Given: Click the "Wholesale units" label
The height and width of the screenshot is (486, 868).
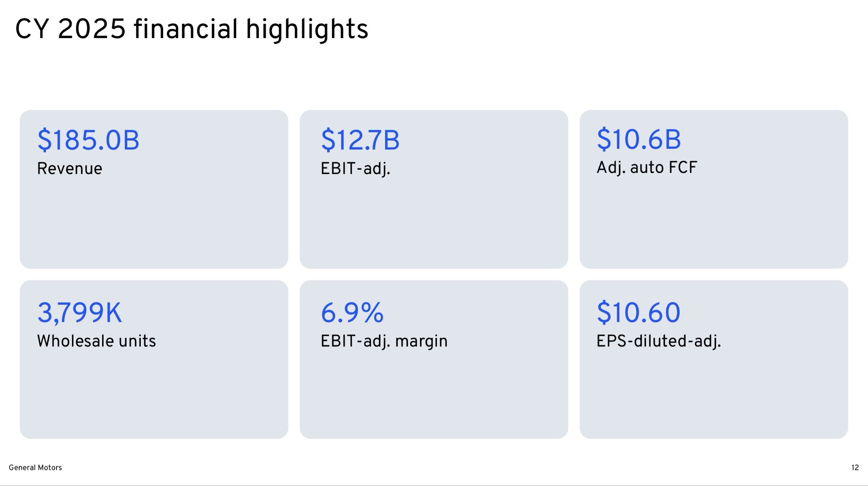Looking at the screenshot, I should [96, 341].
